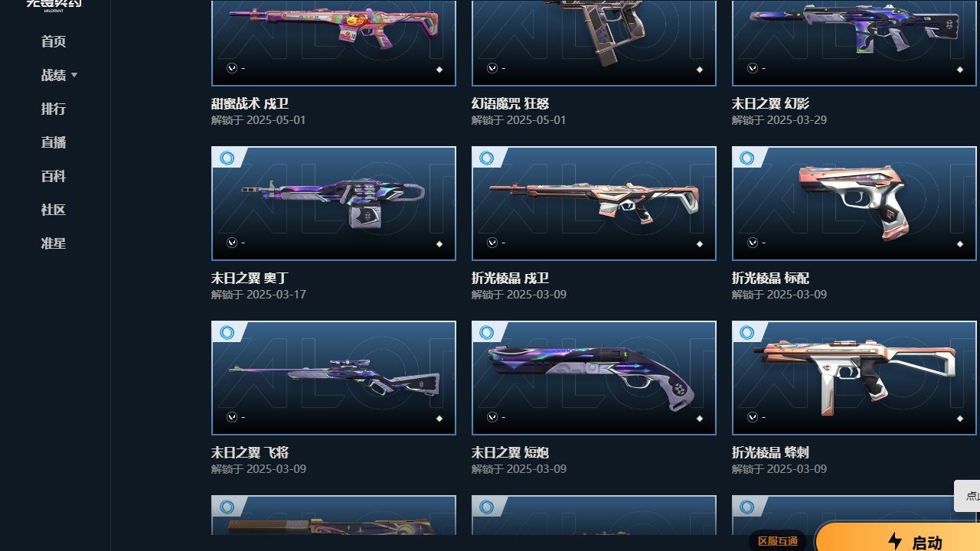
Task: Open the 直播 sidebar section
Action: [54, 142]
